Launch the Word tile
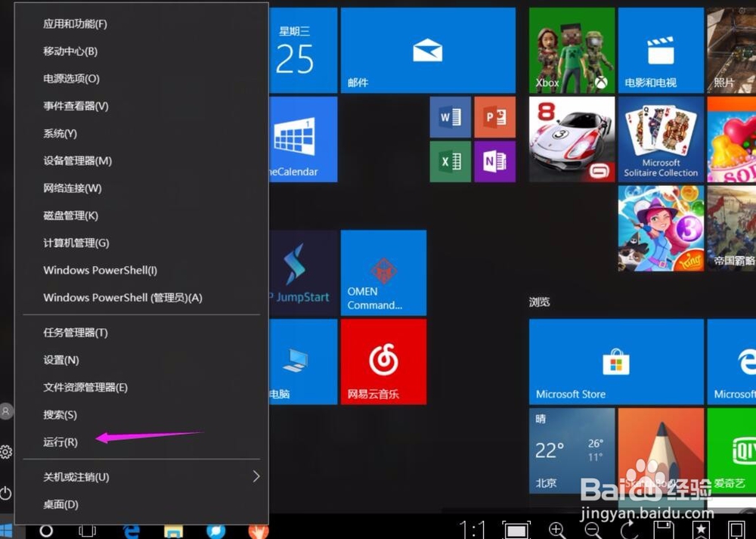 [x=451, y=117]
